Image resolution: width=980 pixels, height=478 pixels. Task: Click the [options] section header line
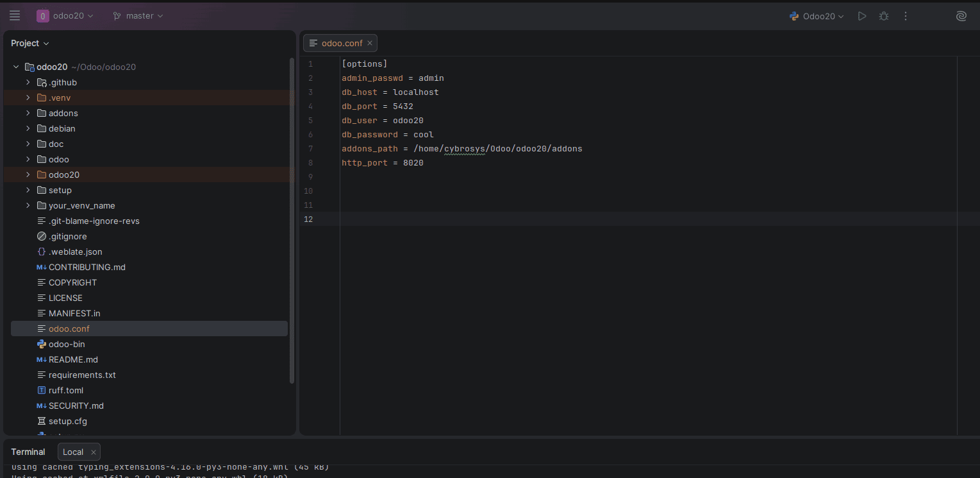pyautogui.click(x=365, y=64)
